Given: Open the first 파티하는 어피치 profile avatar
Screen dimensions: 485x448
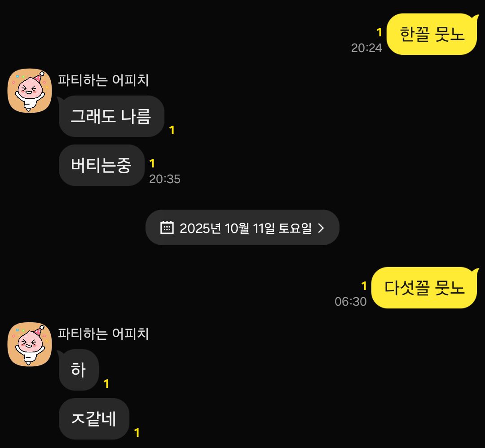Looking at the screenshot, I should click(x=30, y=91).
